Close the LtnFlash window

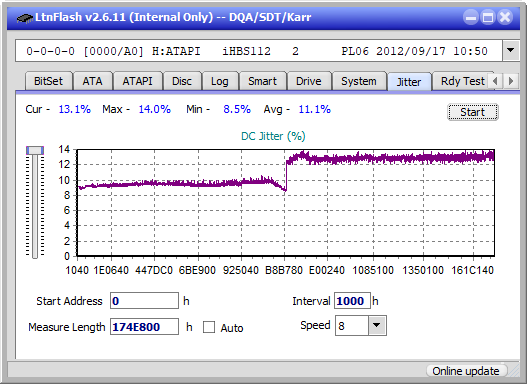[x=505, y=17]
